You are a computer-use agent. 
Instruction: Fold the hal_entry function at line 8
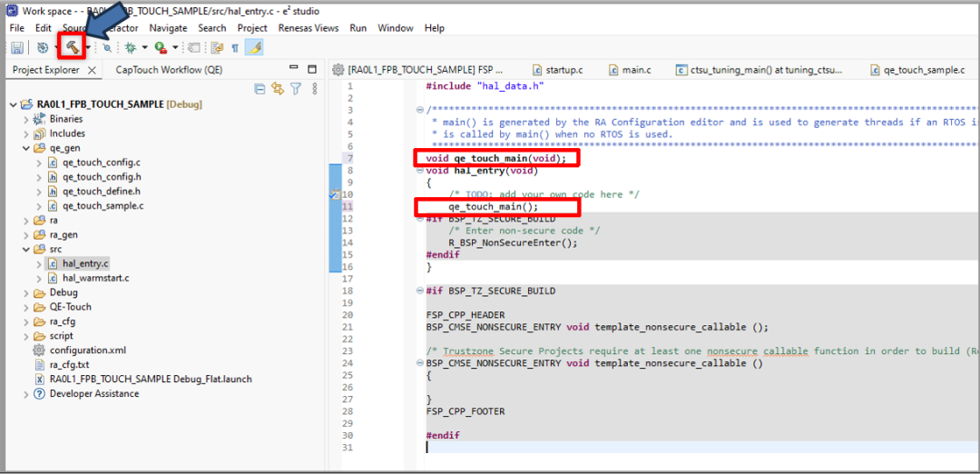pyautogui.click(x=419, y=172)
